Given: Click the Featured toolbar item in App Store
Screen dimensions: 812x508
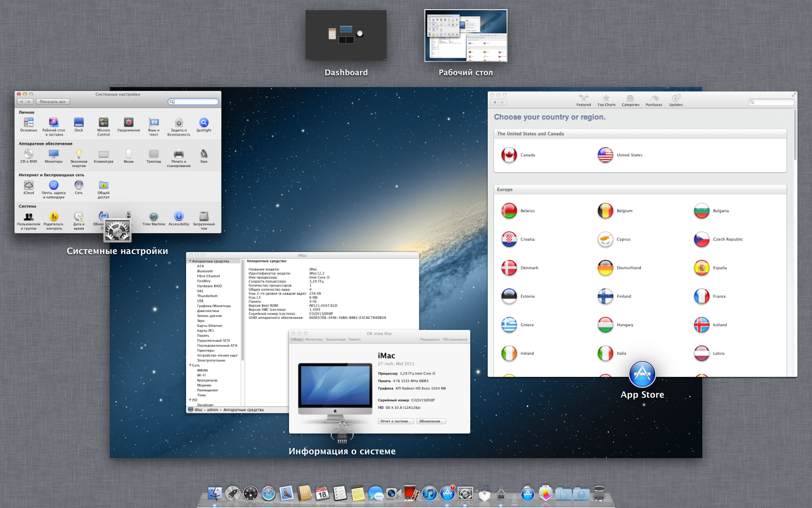Looking at the screenshot, I should click(583, 101).
